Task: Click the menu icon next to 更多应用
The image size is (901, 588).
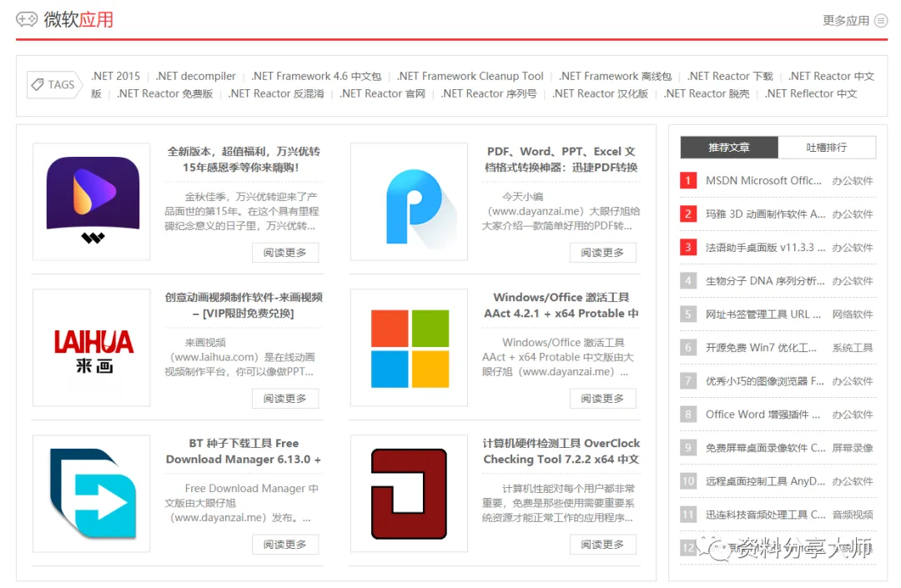Action: 880,21
